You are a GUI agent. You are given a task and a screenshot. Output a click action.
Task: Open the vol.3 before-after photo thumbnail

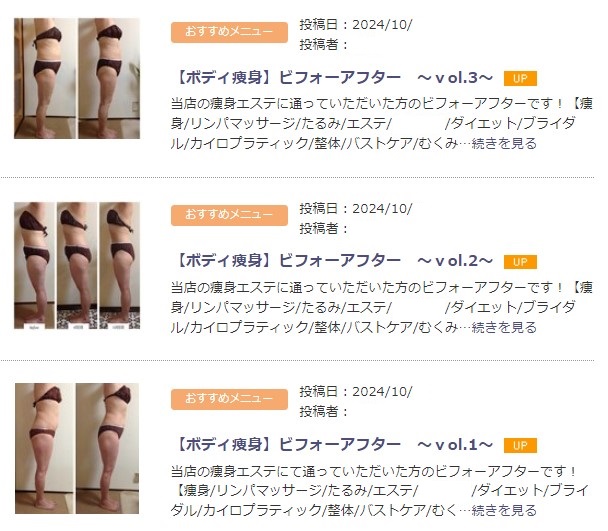(77, 78)
